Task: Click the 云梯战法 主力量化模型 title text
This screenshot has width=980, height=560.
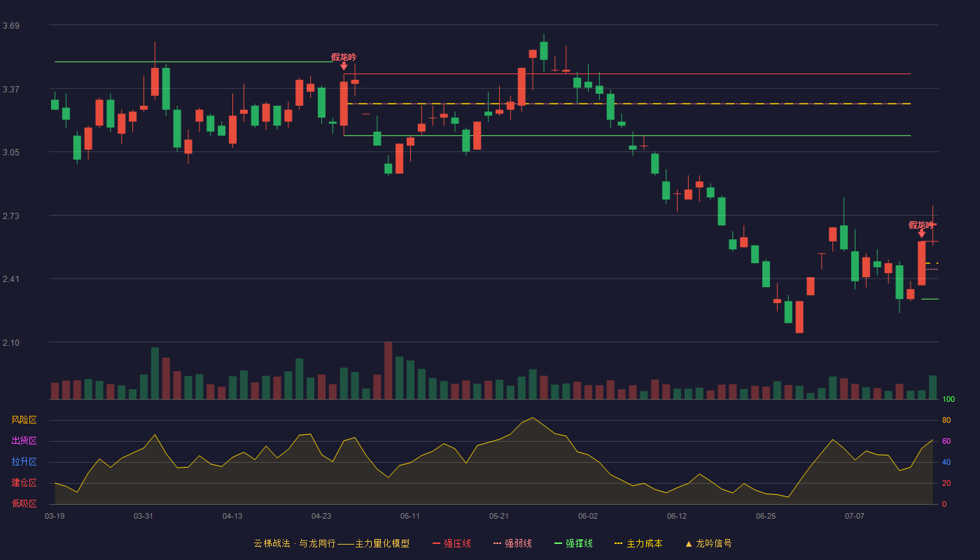Action: coord(332,544)
